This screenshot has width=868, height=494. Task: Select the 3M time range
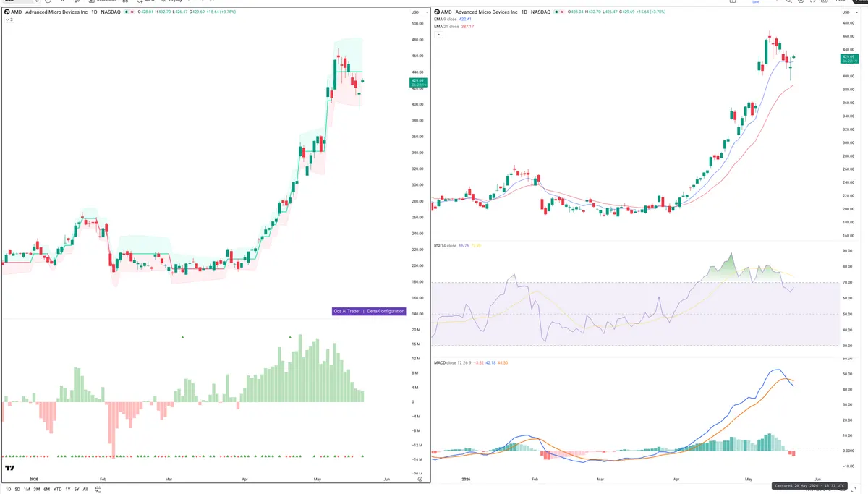click(x=37, y=490)
